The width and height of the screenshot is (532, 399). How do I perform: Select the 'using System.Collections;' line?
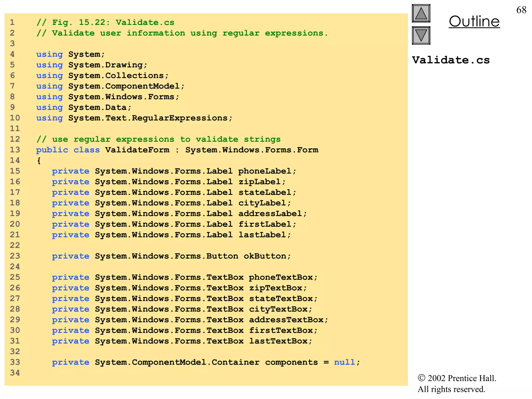(102, 76)
